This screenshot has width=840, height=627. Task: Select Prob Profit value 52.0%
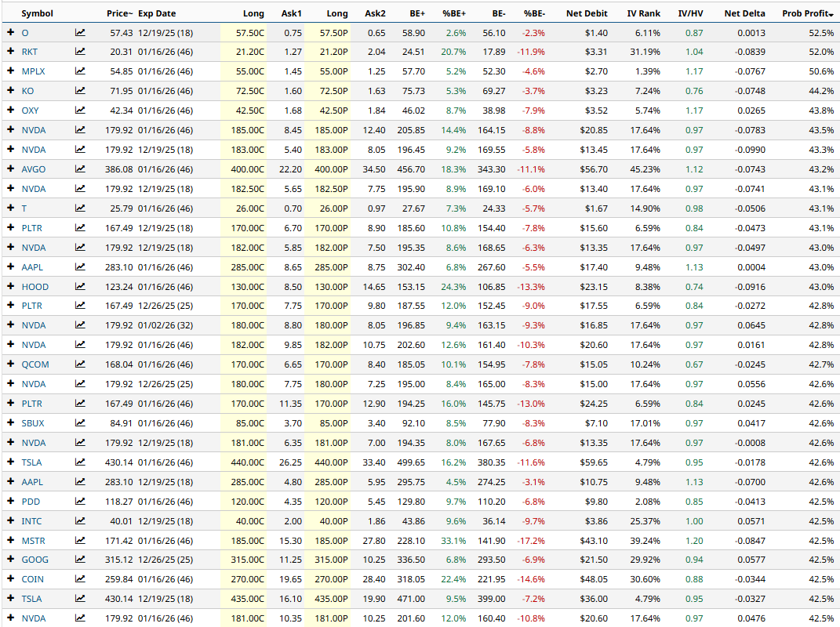(x=821, y=52)
